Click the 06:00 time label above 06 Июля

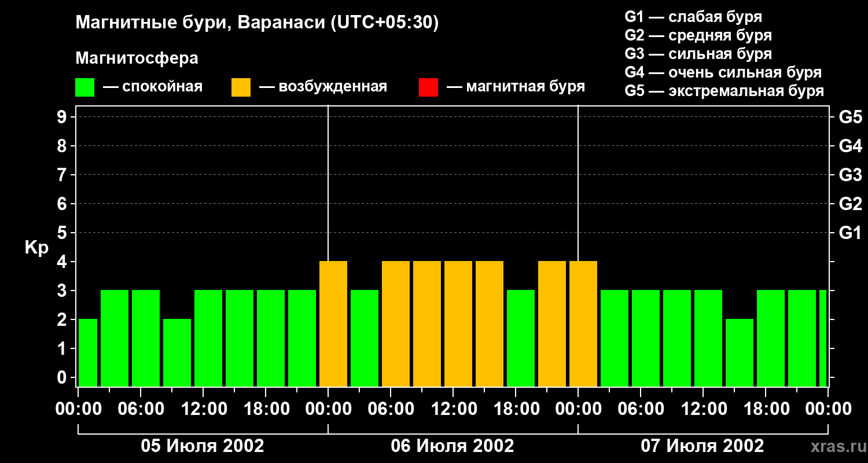click(391, 409)
